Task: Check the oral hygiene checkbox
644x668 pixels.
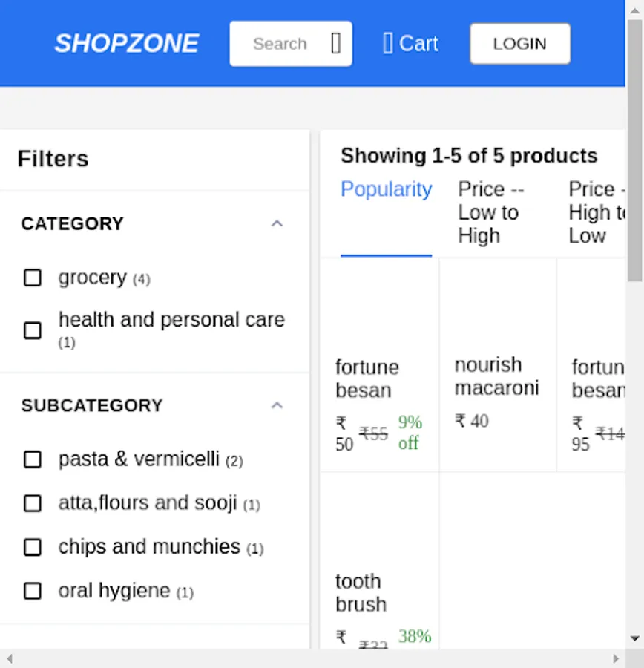Action: click(33, 591)
